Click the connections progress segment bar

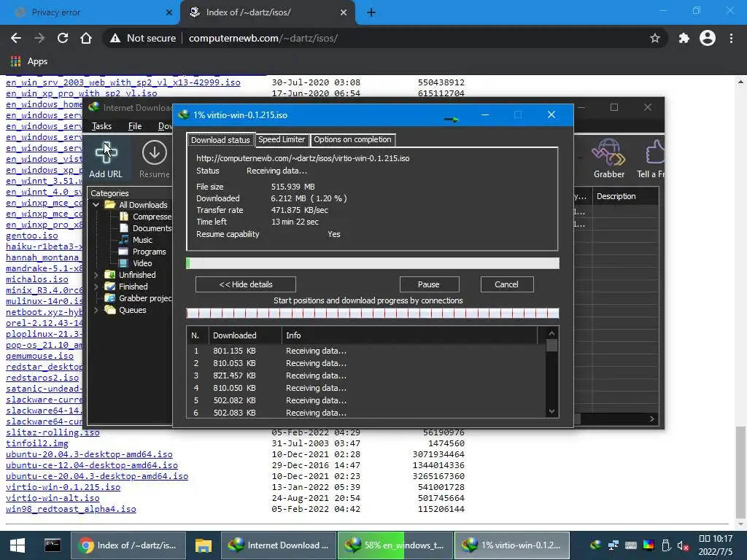coord(373,313)
